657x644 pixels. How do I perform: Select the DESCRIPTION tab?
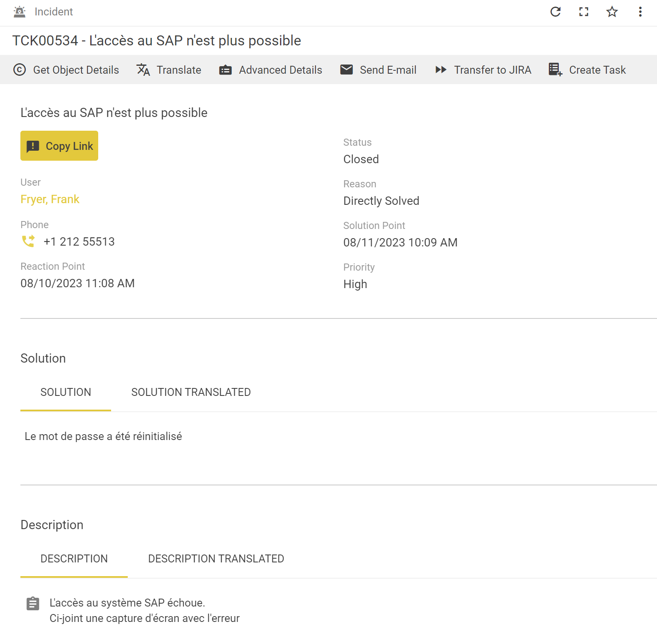[x=74, y=559]
